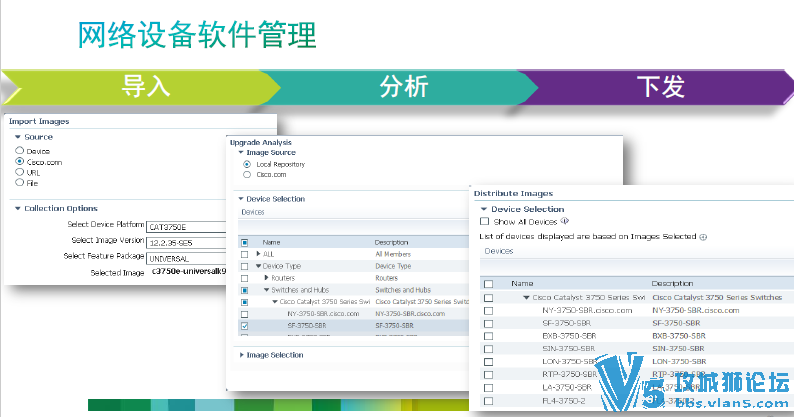Click Description column header in Upgrade Analysis

tap(391, 242)
